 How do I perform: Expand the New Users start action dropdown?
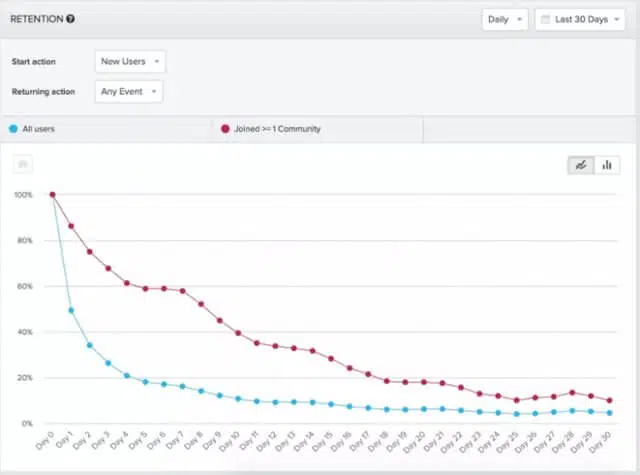(x=130, y=62)
